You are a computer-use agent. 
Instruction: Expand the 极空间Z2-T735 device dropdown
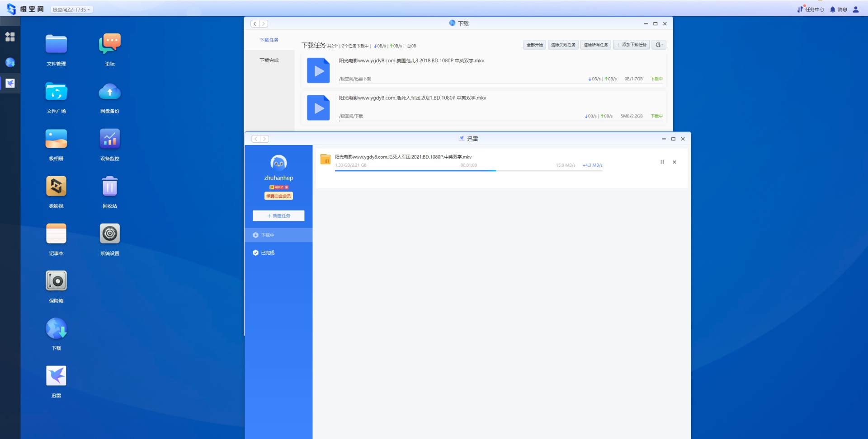[x=71, y=9]
